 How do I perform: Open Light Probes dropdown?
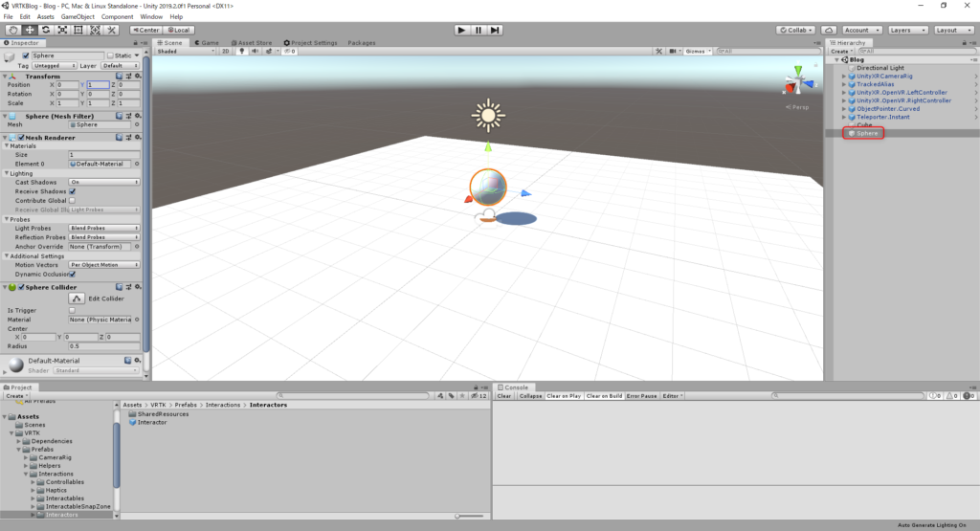[103, 228]
